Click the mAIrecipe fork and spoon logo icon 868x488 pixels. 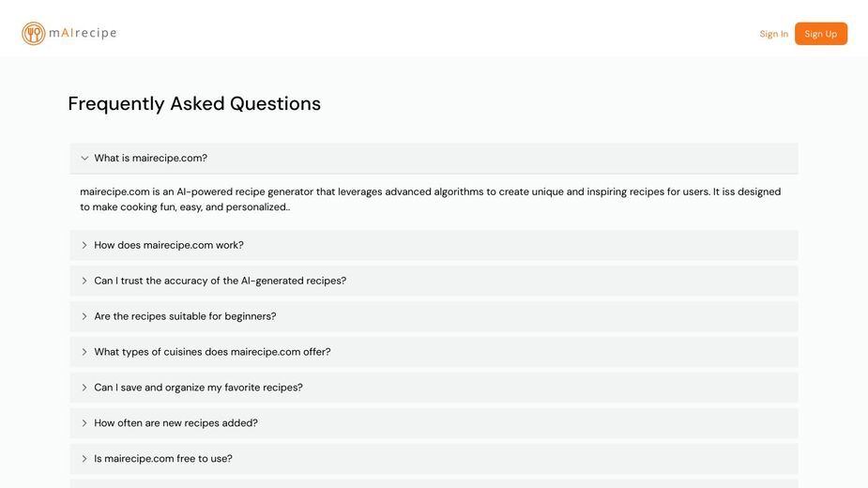pos(33,33)
